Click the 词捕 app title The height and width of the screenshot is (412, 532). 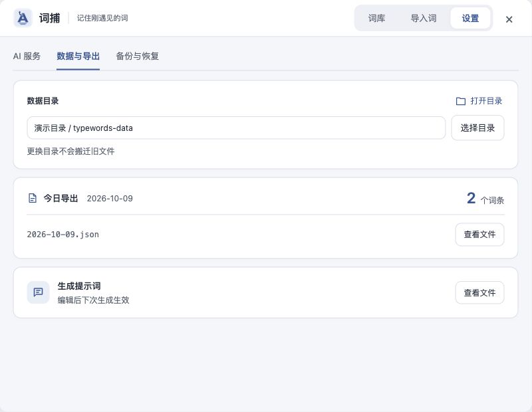49,18
